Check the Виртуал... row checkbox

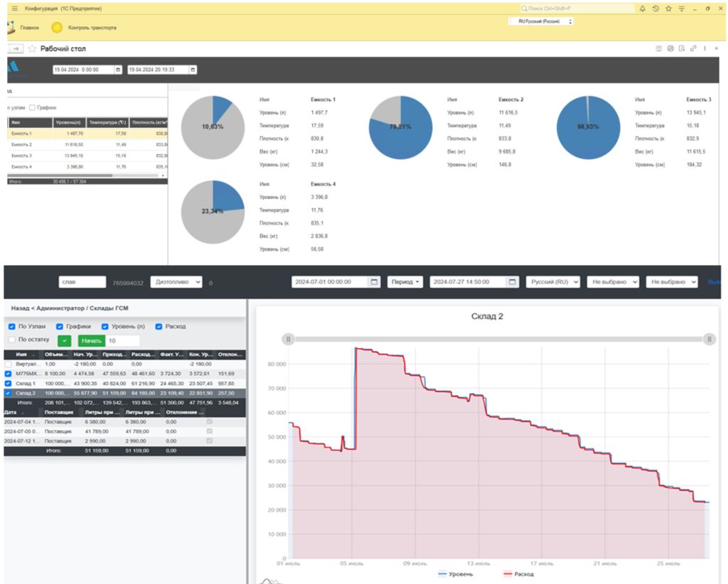click(8, 364)
